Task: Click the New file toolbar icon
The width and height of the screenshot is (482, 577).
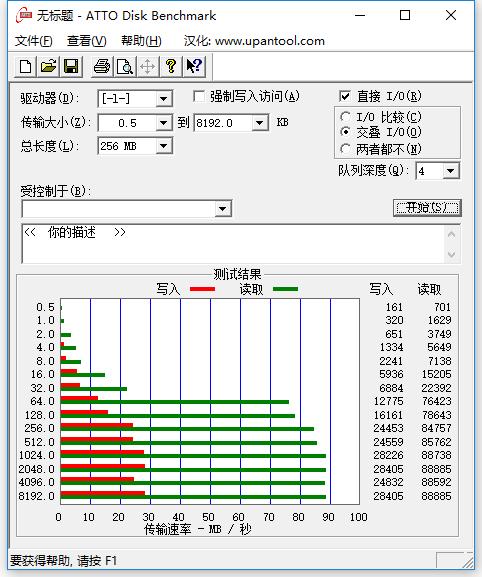Action: click(x=25, y=67)
